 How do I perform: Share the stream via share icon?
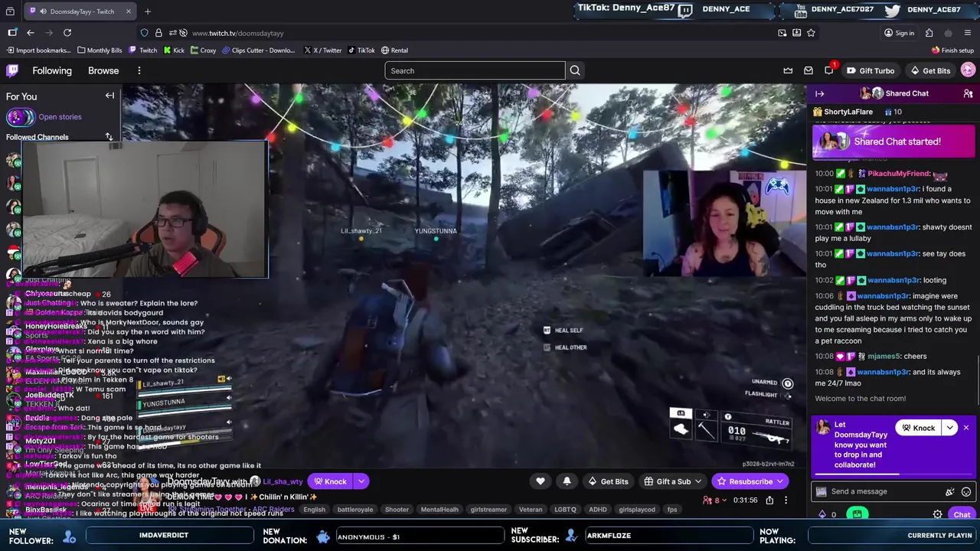[769, 500]
